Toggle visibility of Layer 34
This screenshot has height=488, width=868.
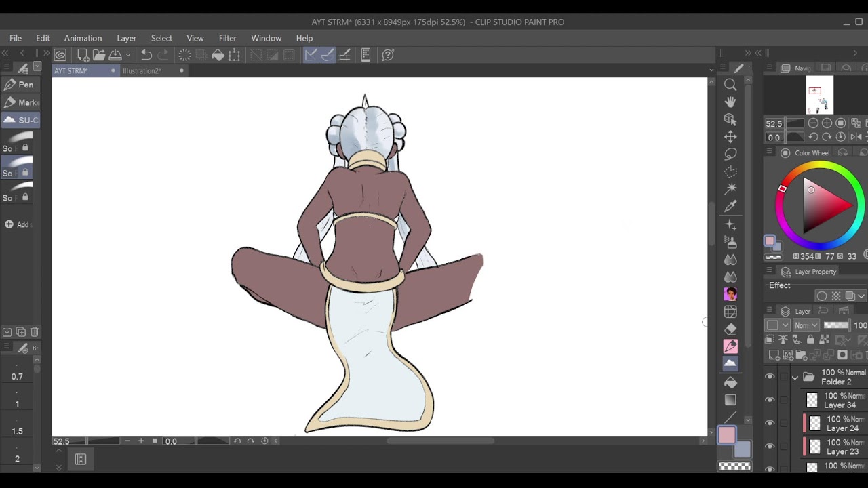click(x=770, y=400)
